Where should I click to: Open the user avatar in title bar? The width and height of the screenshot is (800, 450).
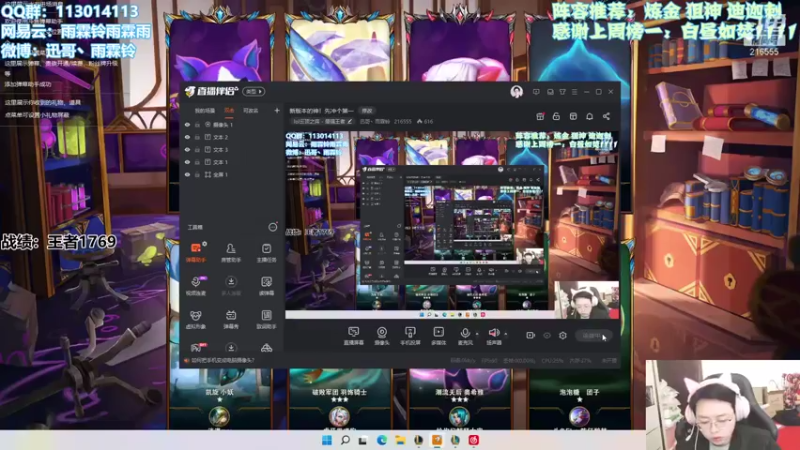(x=516, y=91)
